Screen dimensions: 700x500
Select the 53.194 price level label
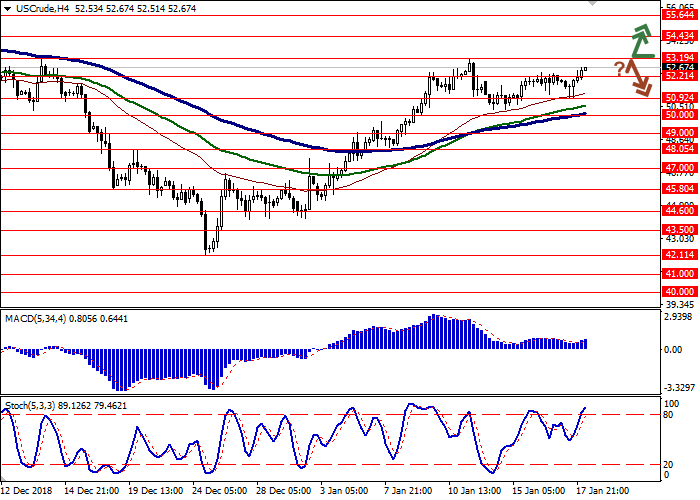tap(679, 58)
